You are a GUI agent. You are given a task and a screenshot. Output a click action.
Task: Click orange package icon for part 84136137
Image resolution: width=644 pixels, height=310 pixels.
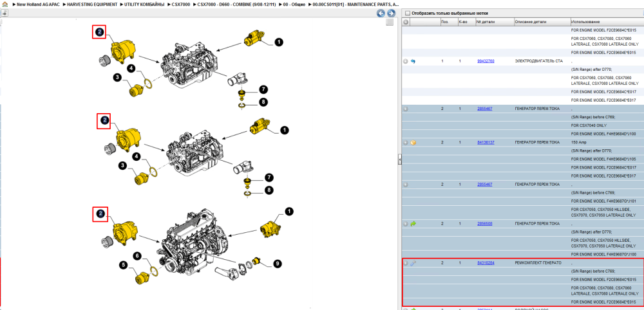coord(413,143)
